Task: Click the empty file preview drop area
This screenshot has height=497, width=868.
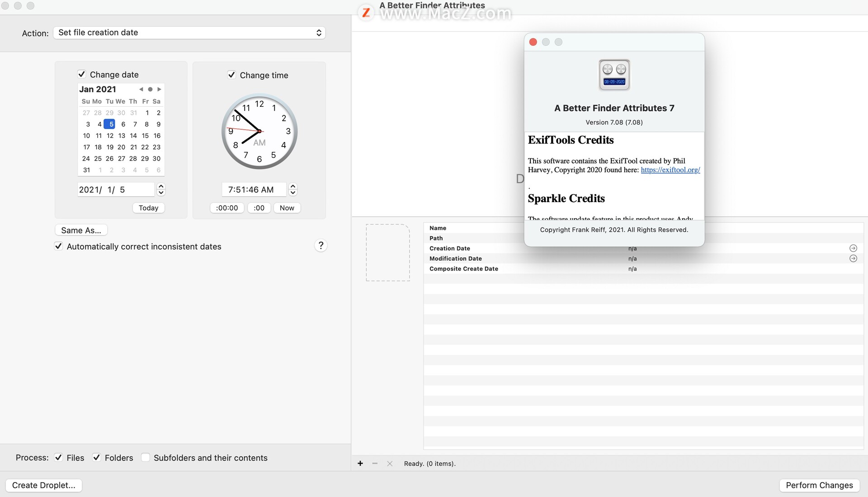Action: click(x=388, y=253)
